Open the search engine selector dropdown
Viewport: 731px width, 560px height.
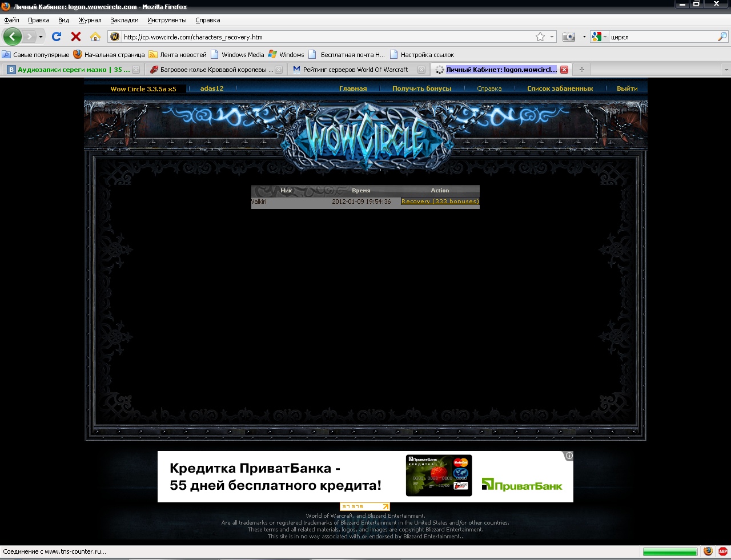pos(599,37)
